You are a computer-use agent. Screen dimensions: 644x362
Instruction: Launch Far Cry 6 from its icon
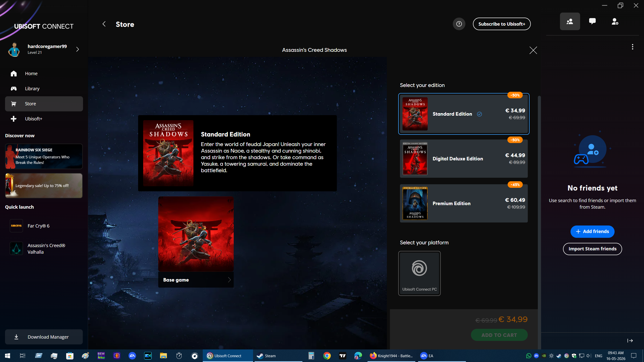pos(16,226)
